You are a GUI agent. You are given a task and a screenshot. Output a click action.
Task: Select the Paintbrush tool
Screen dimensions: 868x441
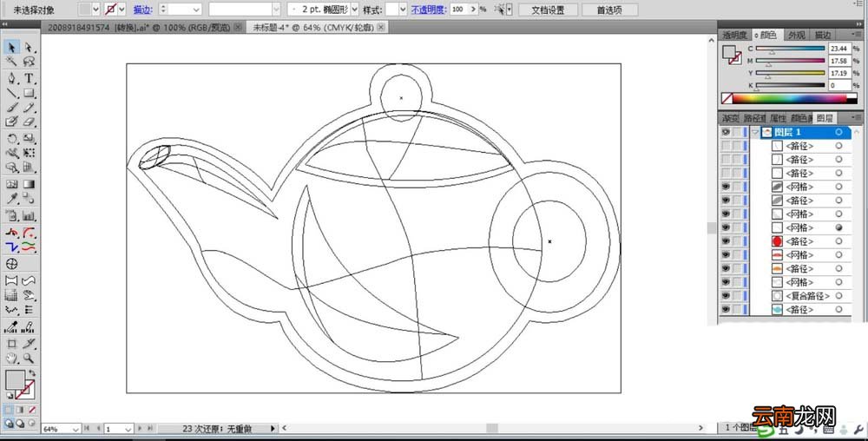[11, 108]
